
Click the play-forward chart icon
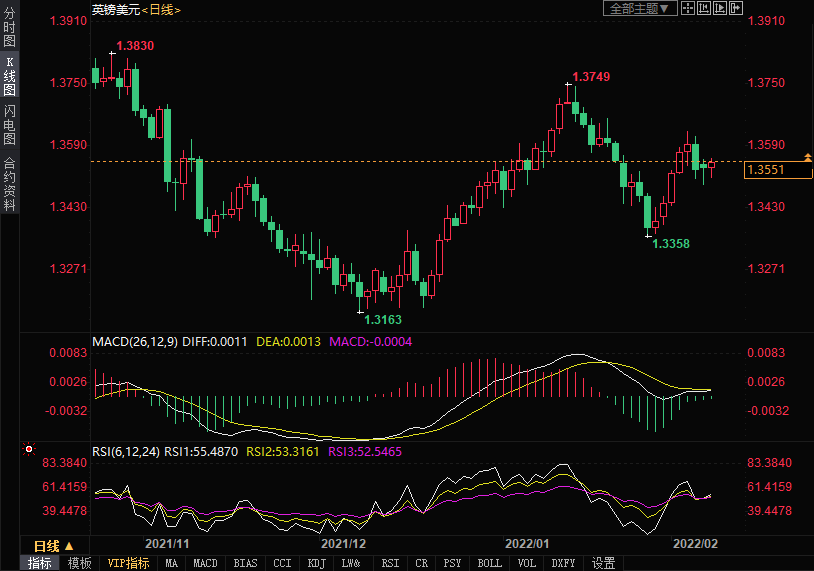click(x=721, y=8)
